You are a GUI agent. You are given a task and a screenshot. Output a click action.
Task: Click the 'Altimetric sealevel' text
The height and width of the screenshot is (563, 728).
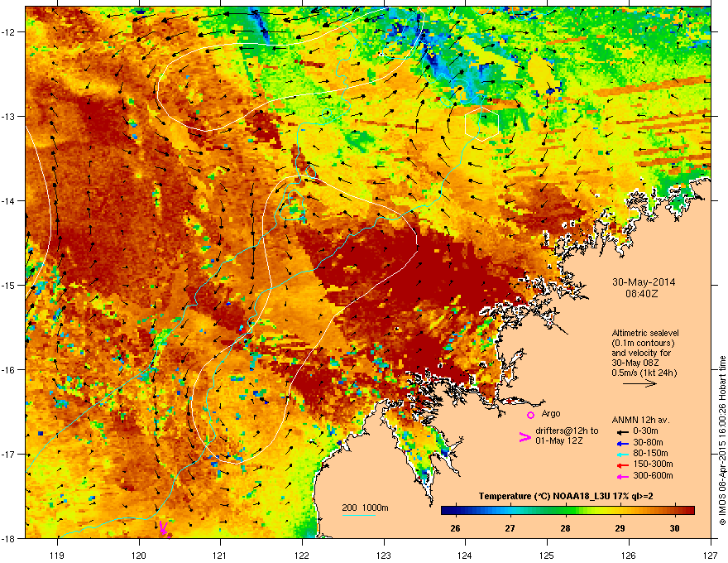coord(645,333)
